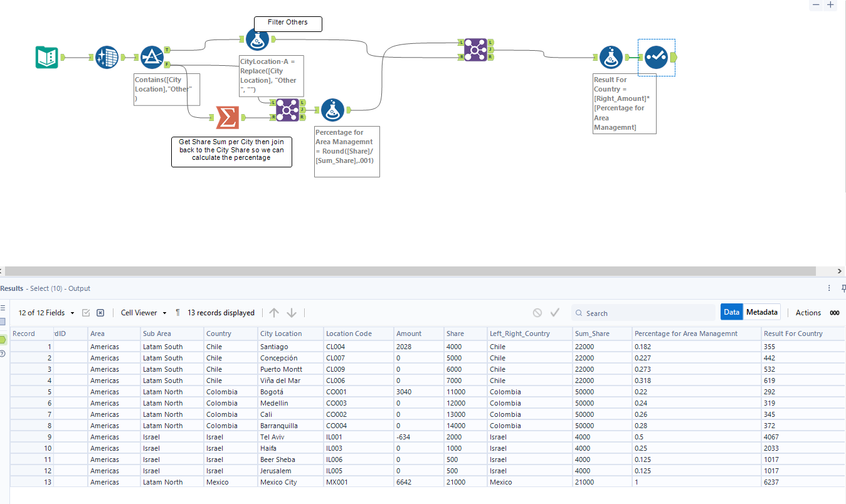Select the Formula tool computing Percentage for Area Managemnt
This screenshot has width=846, height=504.
332,110
